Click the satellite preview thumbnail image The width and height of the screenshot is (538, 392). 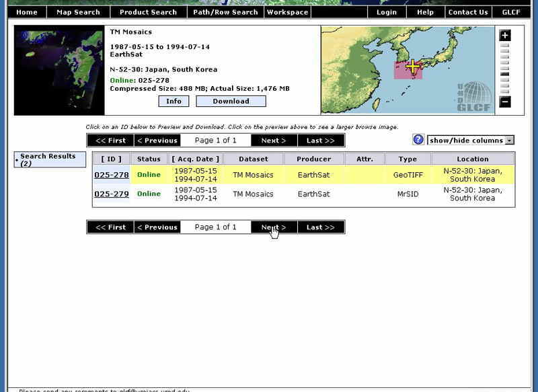pos(59,71)
